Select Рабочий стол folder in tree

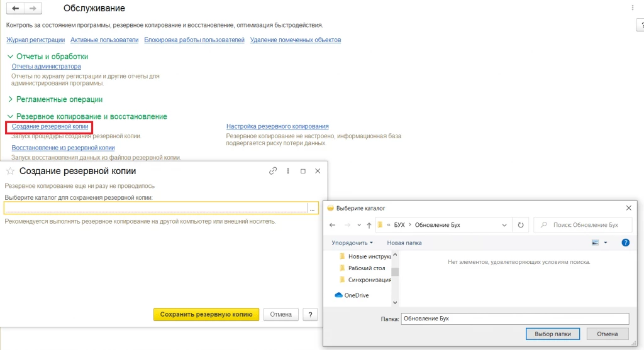[363, 268]
